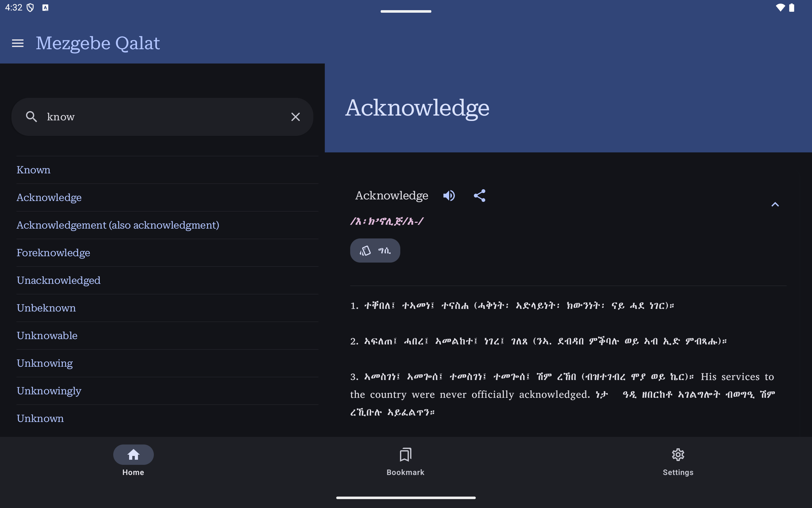
Task: Open the 'Unbeknown' result
Action: pos(167,308)
